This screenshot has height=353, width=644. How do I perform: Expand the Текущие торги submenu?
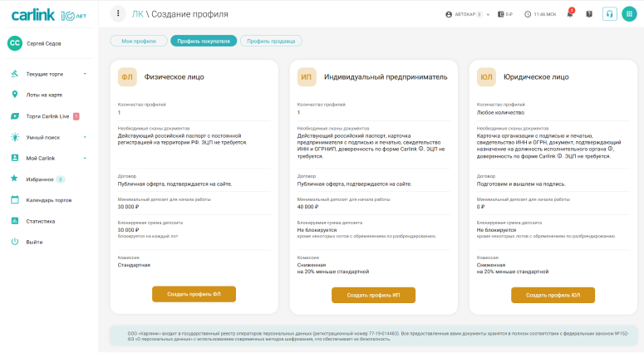(x=85, y=74)
